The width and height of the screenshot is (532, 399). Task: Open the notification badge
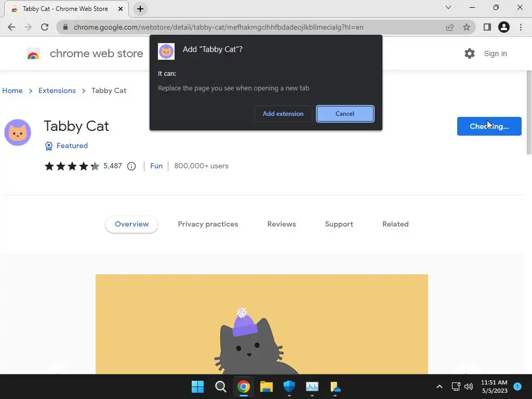517,386
